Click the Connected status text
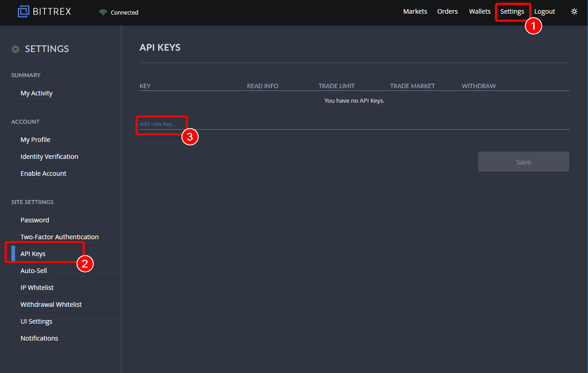 125,13
